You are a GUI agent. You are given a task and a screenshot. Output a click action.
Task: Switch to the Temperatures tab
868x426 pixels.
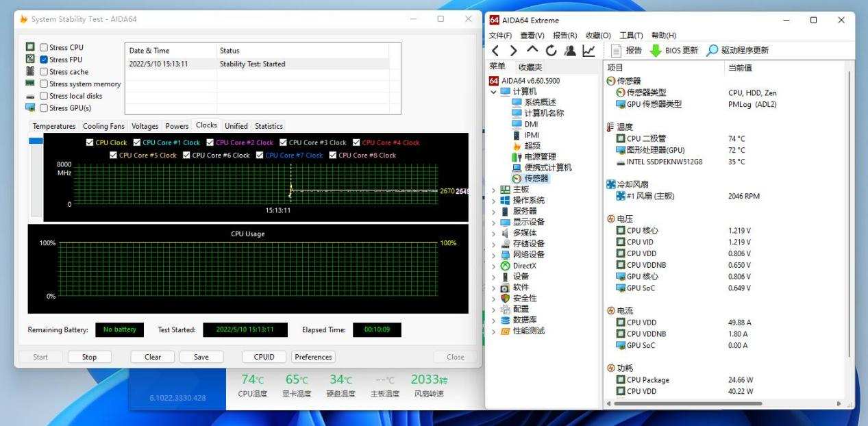[x=54, y=126]
